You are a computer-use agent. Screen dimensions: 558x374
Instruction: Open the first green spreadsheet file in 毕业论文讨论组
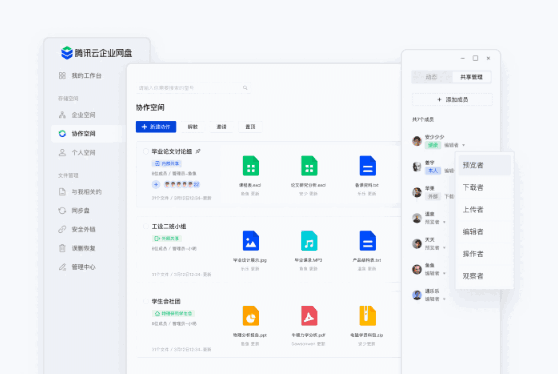pos(251,166)
